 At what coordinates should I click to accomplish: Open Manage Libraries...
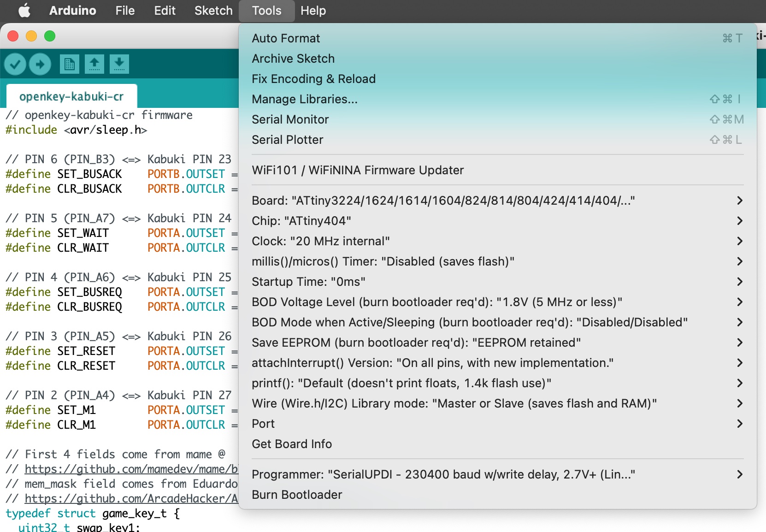pyautogui.click(x=498, y=99)
